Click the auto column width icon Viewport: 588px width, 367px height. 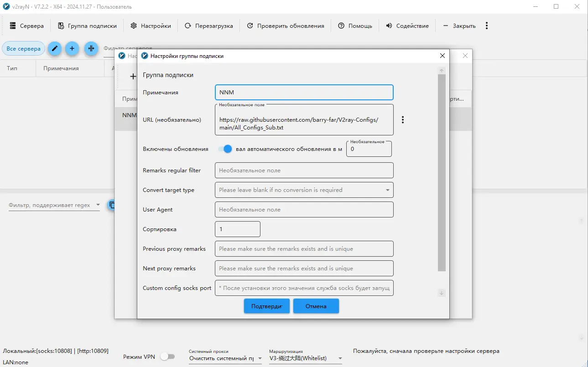click(91, 48)
